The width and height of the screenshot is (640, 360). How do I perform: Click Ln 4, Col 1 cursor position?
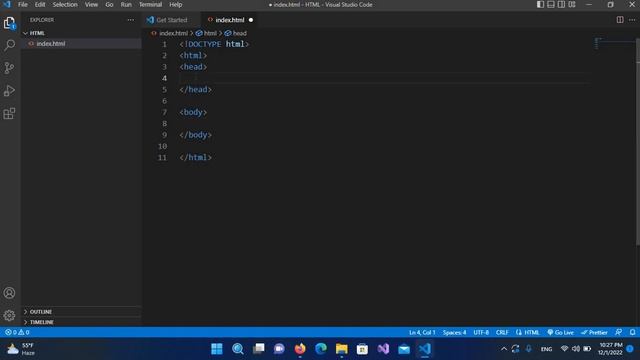tap(422, 332)
